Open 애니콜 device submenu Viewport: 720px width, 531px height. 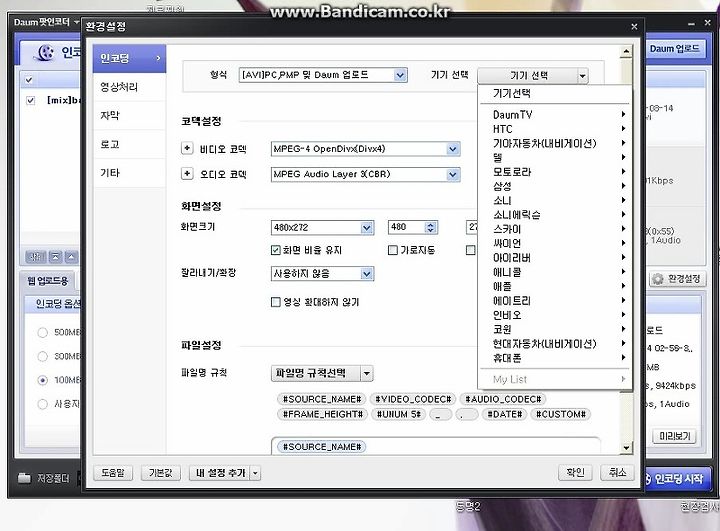pos(555,272)
